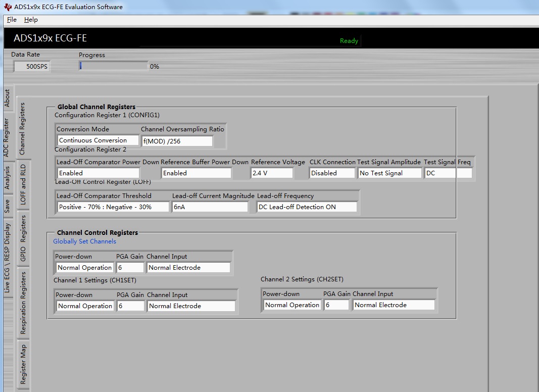Open the Reference Voltage dropdown

tap(272, 173)
